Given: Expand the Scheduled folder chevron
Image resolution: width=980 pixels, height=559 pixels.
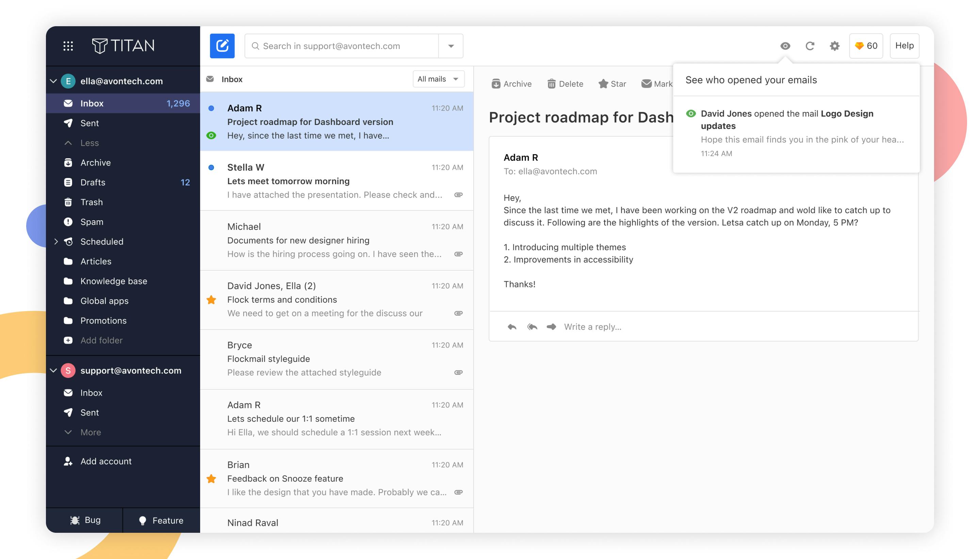Looking at the screenshot, I should coord(56,241).
